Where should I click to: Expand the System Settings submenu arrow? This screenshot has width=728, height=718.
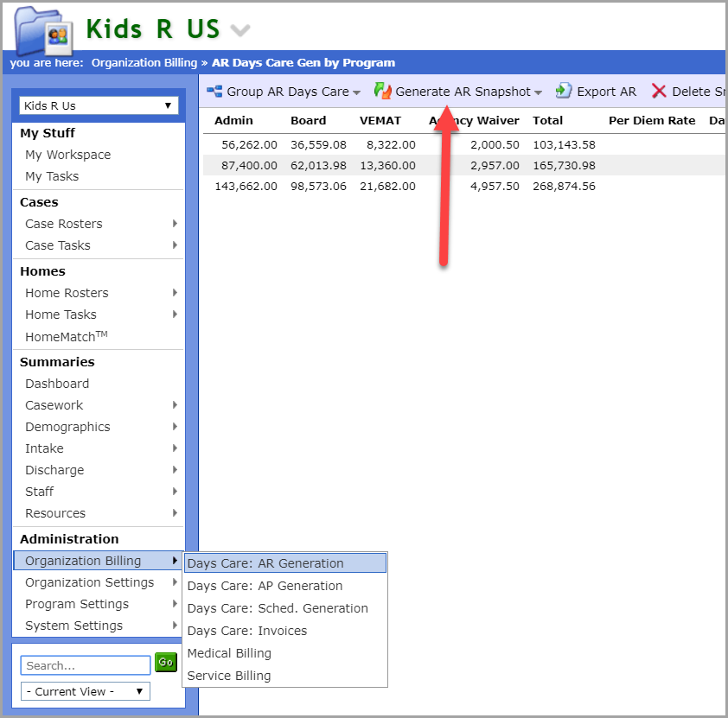(175, 625)
